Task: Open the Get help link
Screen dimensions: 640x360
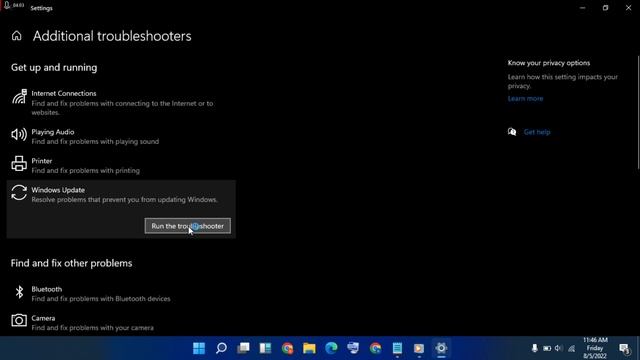Action: (537, 132)
